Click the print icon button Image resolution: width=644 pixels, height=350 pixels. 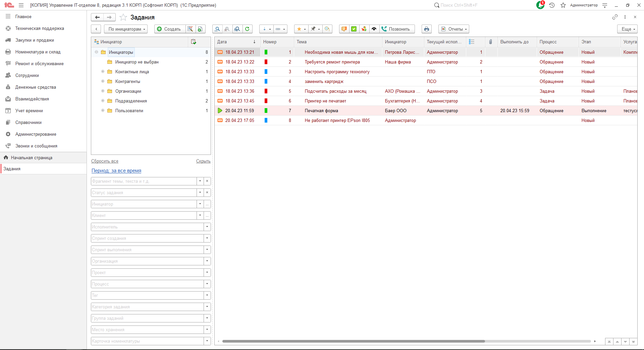coord(426,29)
